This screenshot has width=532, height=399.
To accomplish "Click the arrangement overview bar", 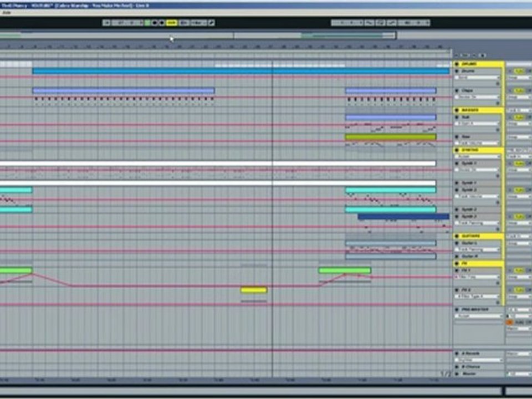I will (x=198, y=35).
